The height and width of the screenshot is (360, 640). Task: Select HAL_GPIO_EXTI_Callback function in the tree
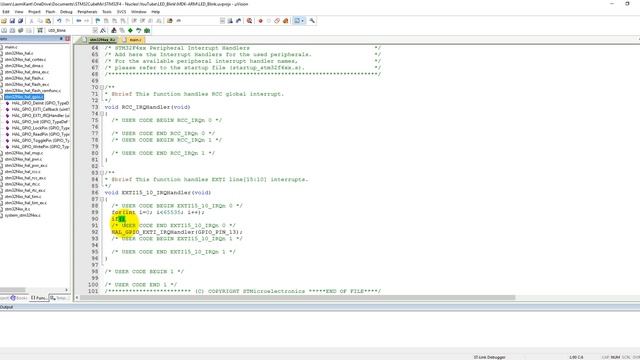[40, 109]
